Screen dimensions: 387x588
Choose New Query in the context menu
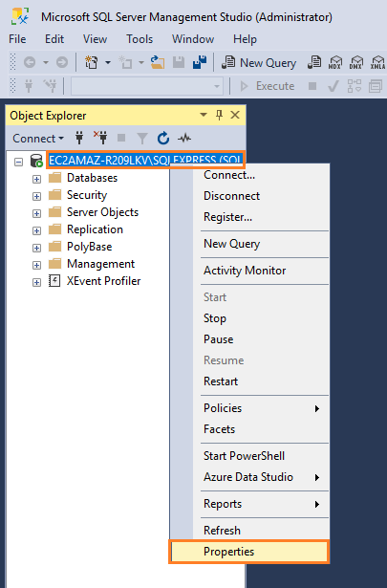(x=250, y=244)
